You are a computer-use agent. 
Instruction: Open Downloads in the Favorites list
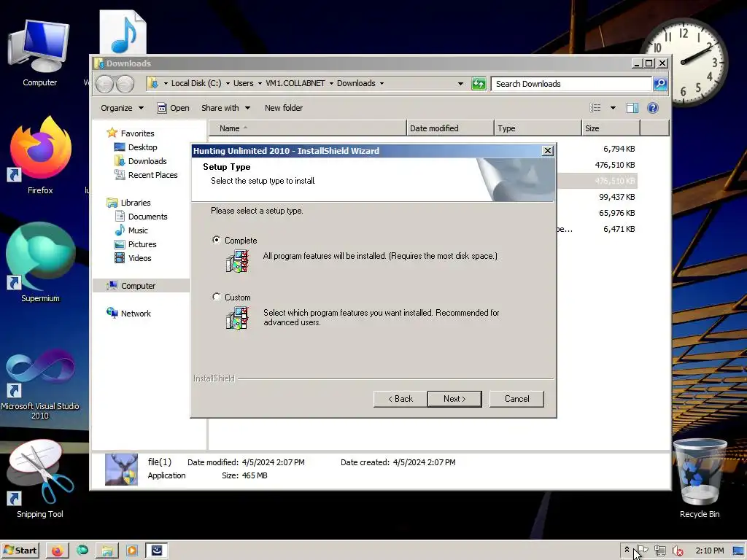[x=147, y=161]
